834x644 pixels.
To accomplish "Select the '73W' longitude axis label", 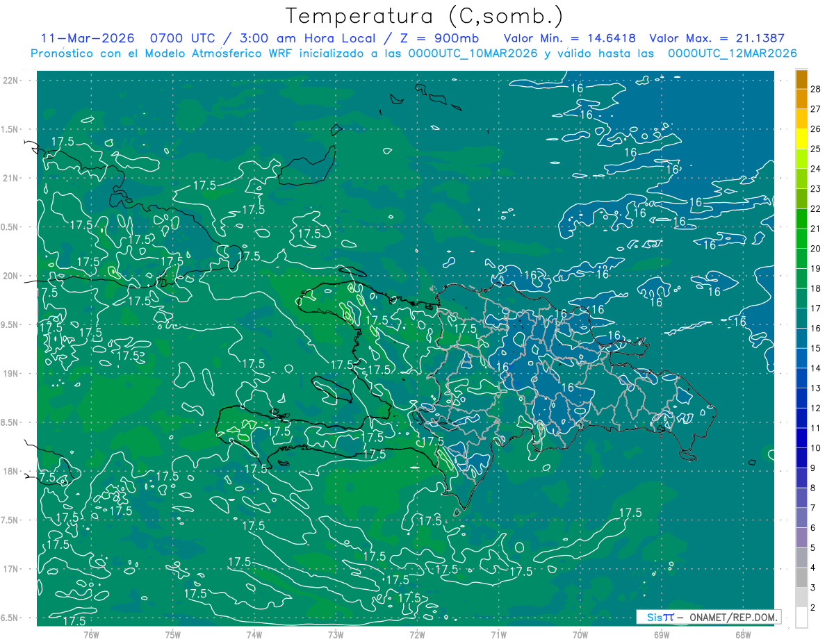I will click(336, 634).
